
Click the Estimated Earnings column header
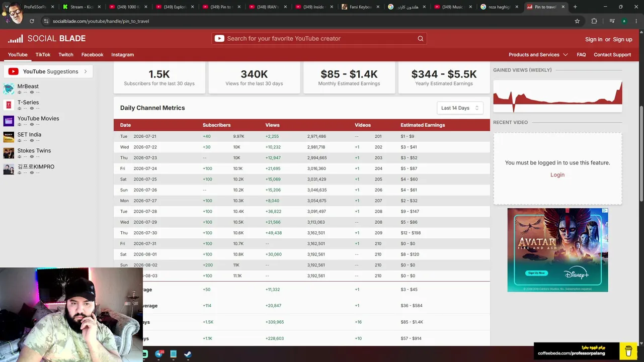point(423,125)
